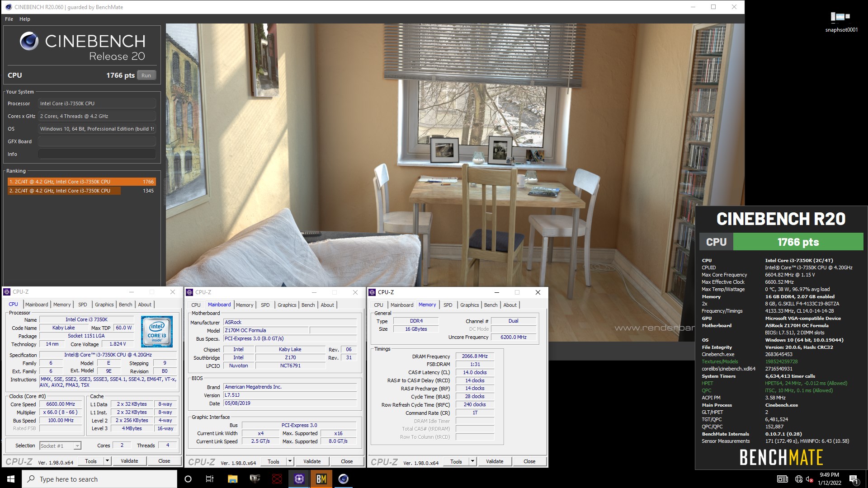Open File Explorer from taskbar
This screenshot has width=868, height=488.
[232, 479]
